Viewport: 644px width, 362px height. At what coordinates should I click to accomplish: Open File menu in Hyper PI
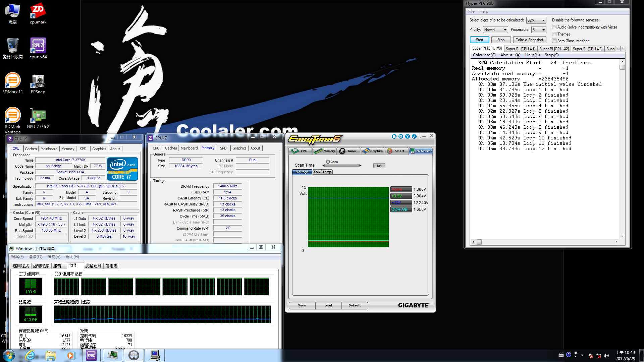coord(471,11)
